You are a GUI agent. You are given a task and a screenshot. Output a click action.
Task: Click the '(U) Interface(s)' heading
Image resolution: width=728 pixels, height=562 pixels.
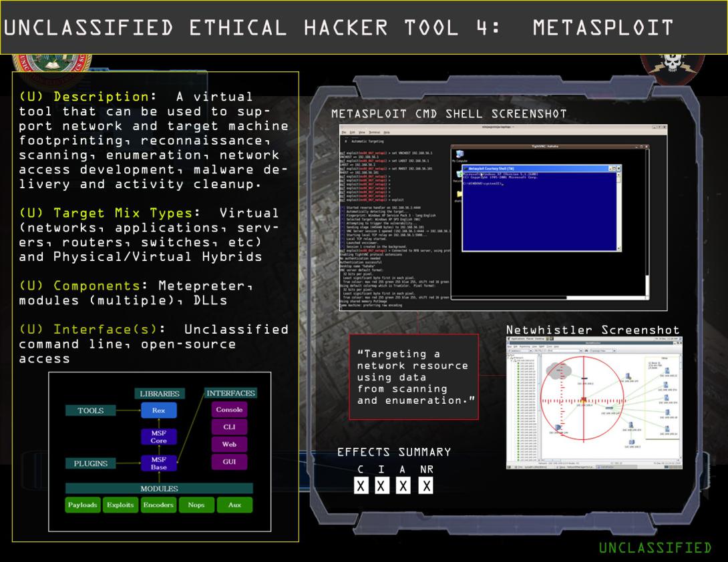(x=88, y=330)
